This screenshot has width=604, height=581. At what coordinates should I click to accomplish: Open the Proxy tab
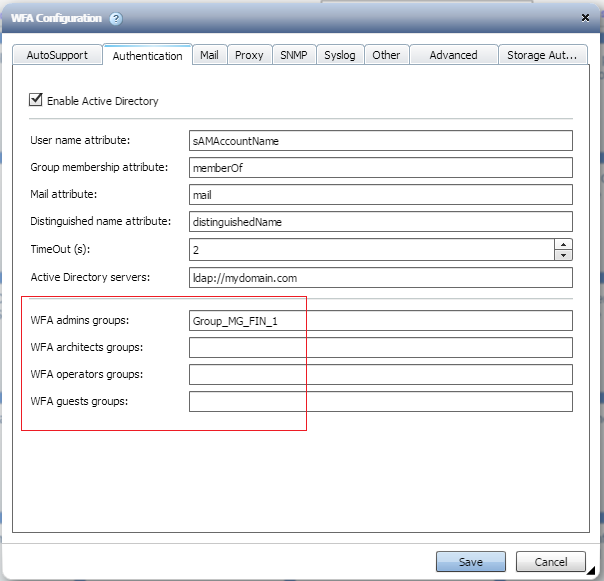pyautogui.click(x=249, y=55)
